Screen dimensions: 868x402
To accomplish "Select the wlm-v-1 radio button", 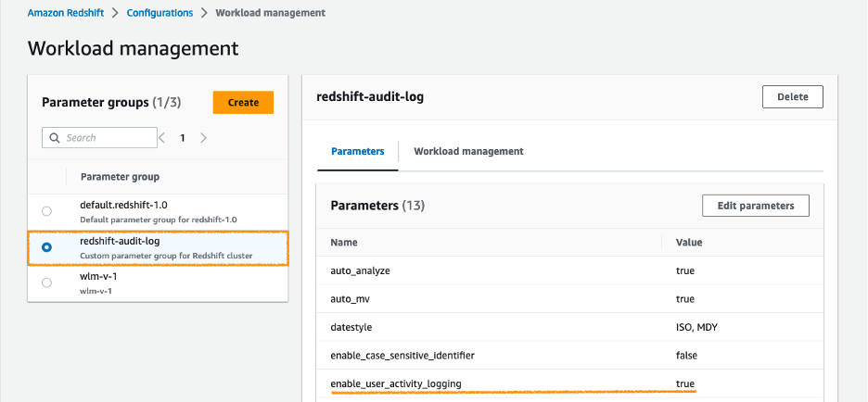I will [47, 283].
